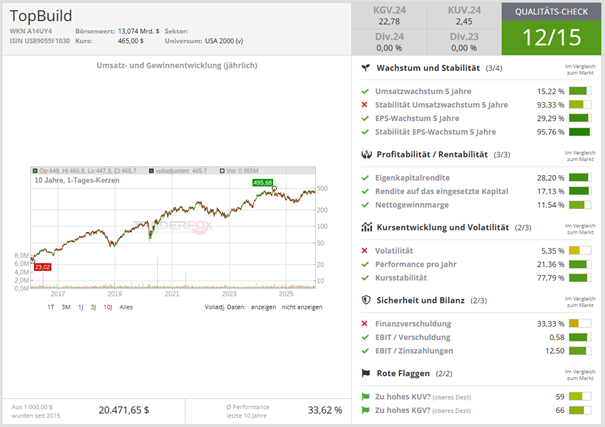605x427 pixels.
Task: Click the red 23,02 low price marker
Action: coord(42,267)
